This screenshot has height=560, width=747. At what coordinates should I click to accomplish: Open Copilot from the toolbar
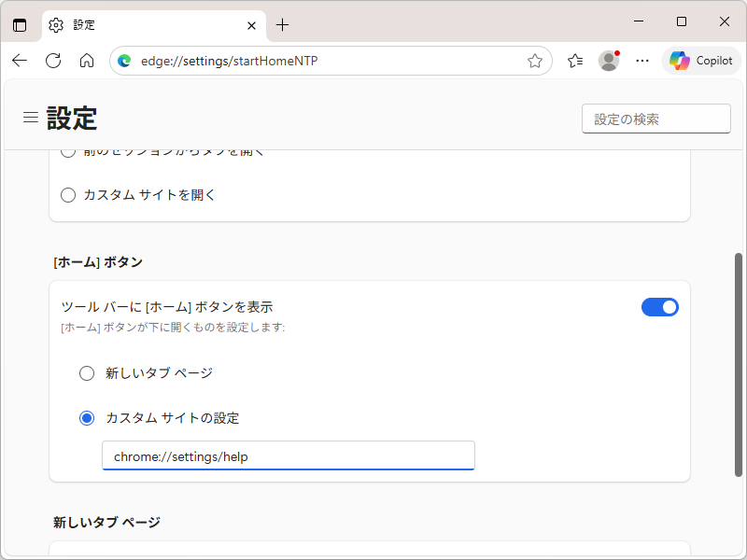[700, 60]
